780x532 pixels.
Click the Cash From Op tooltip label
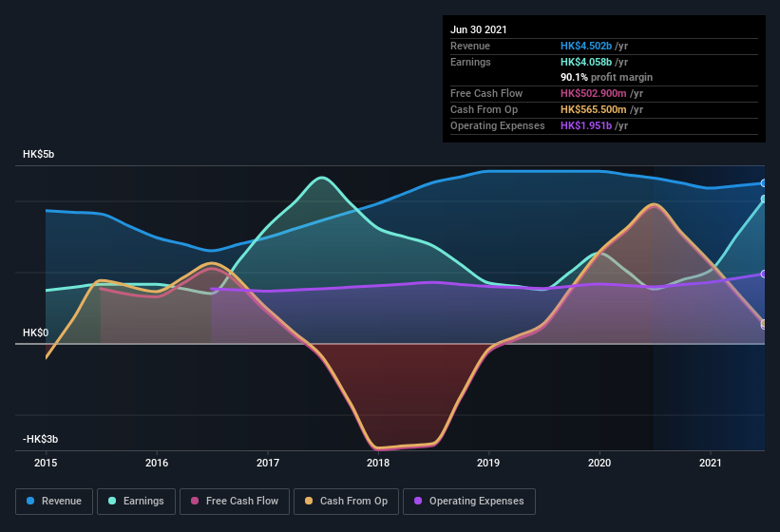pyautogui.click(x=484, y=109)
